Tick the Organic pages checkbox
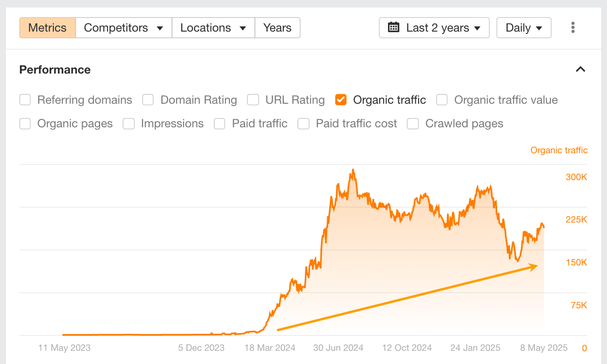607x364 pixels. pyautogui.click(x=25, y=124)
